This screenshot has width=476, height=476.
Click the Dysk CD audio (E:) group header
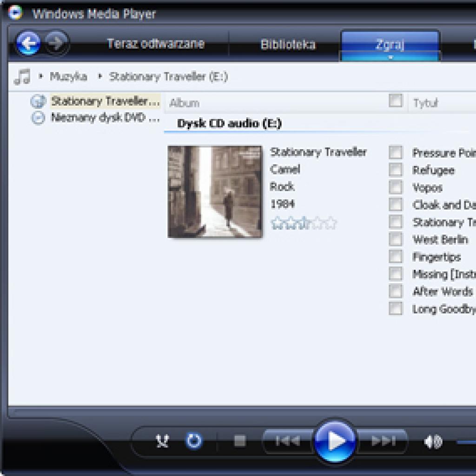pos(229,124)
